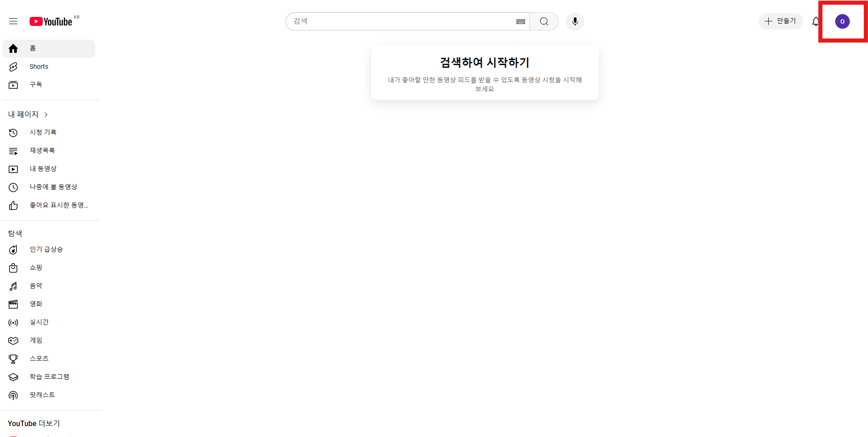The image size is (868, 437).
Task: Click the 검색하여 시작하기 heading
Action: [485, 62]
